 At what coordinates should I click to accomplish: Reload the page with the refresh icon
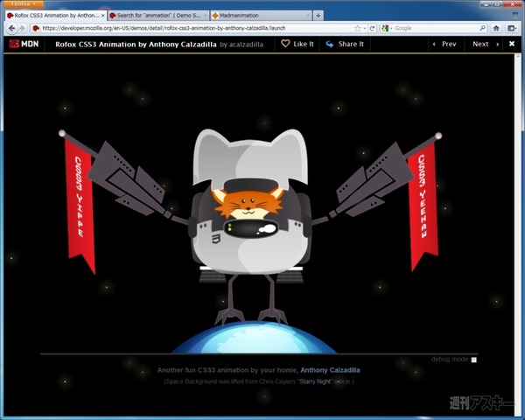(x=372, y=28)
